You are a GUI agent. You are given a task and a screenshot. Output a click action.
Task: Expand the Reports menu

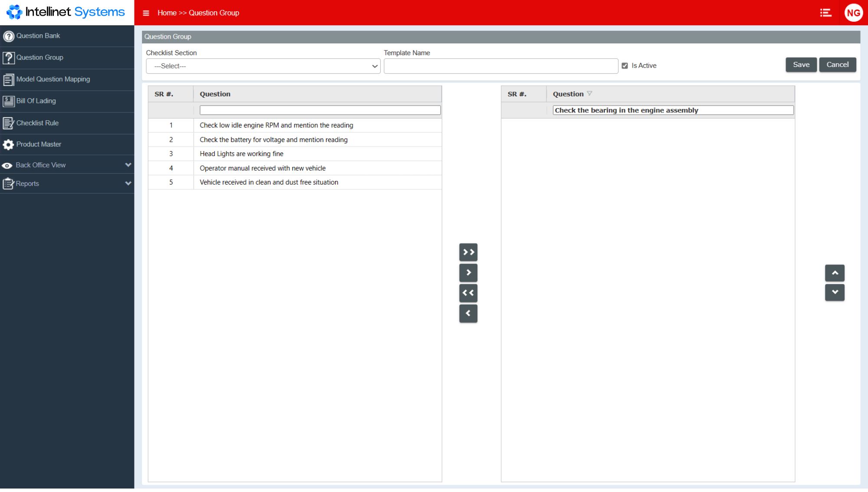pyautogui.click(x=27, y=183)
